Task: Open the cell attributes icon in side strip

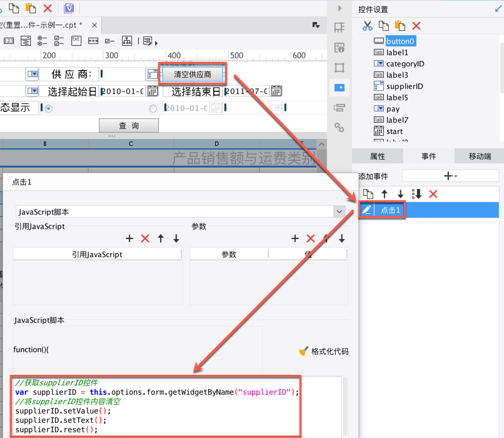Action: click(x=340, y=28)
